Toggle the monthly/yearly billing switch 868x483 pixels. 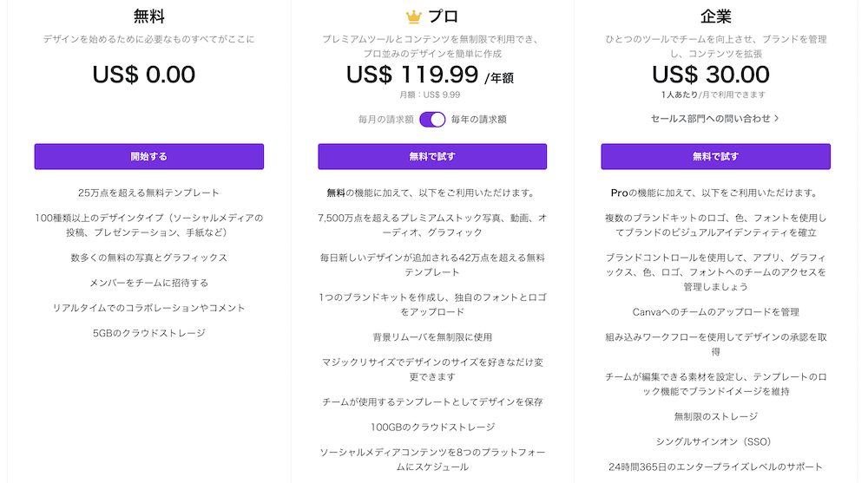coord(432,120)
